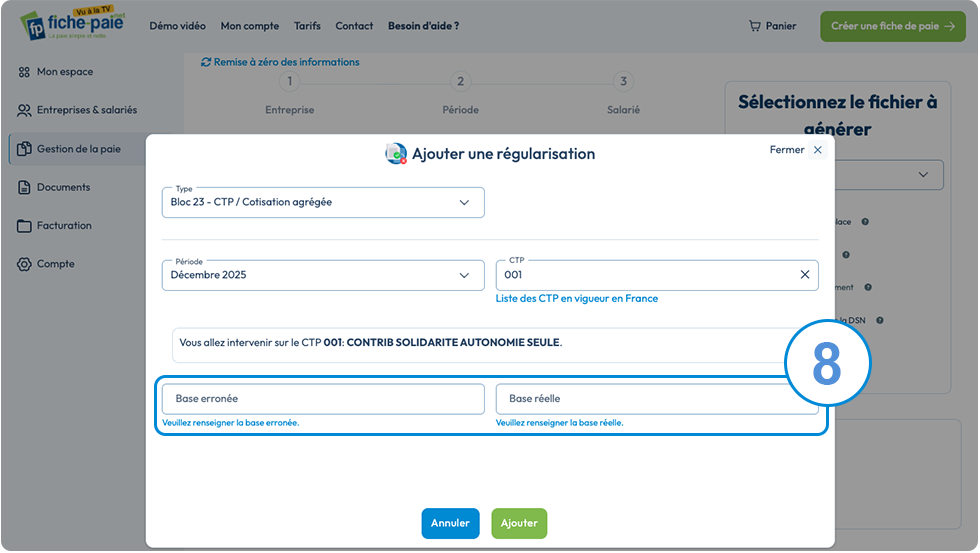Open the Panier cart icon

(754, 26)
